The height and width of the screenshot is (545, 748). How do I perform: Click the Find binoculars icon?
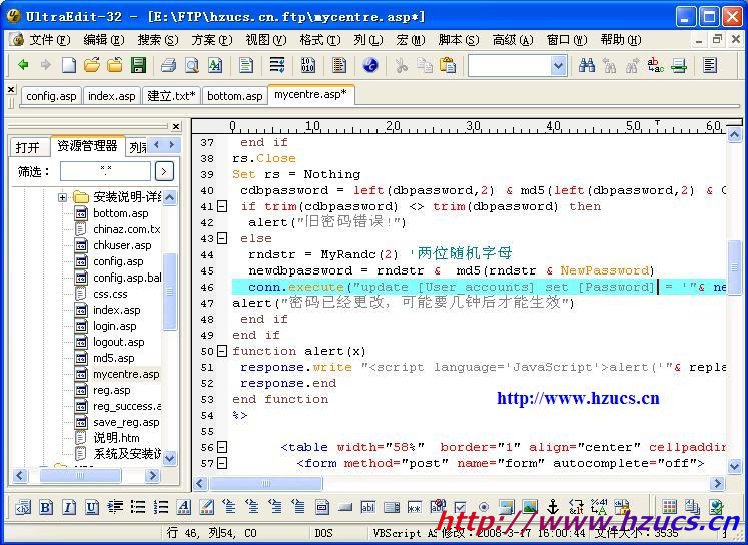[587, 65]
